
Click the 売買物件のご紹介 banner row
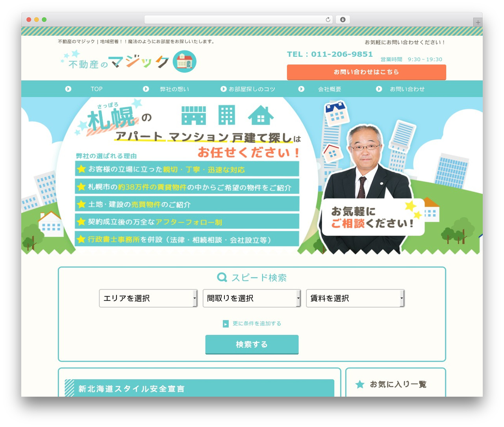click(187, 204)
